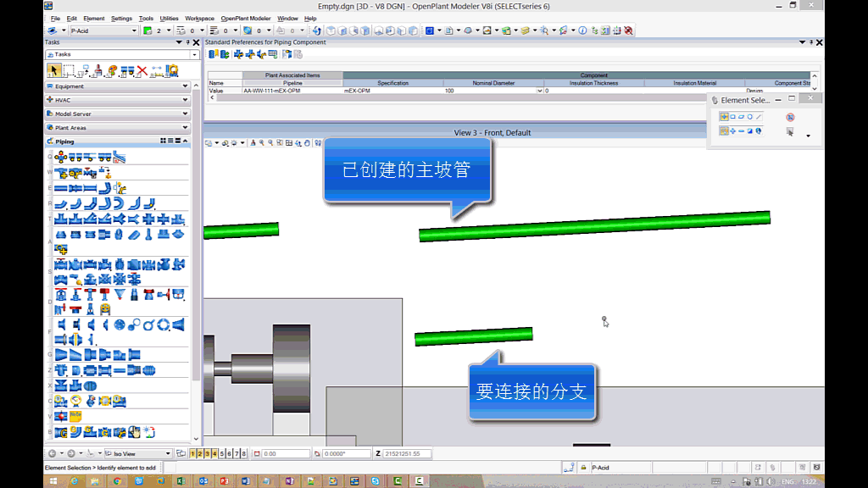
Task: Open the File menu
Action: tap(55, 19)
